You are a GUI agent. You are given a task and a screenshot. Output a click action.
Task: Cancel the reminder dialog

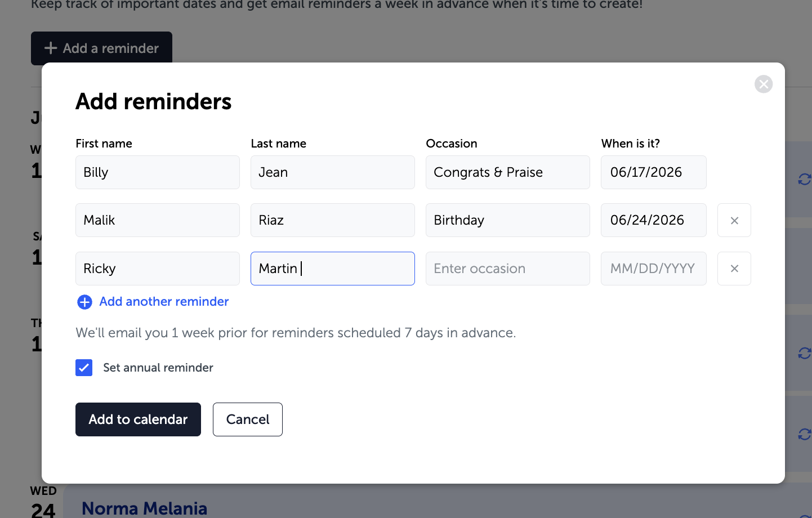(x=248, y=419)
